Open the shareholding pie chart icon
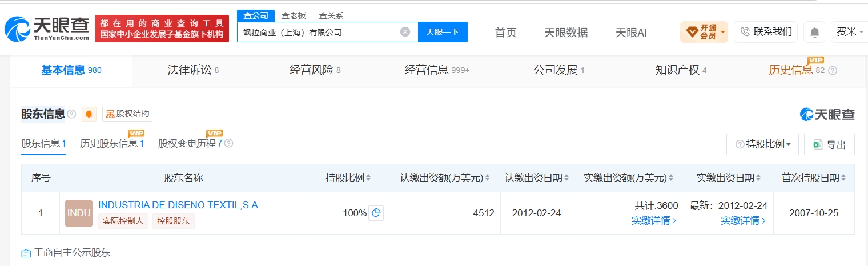The image size is (868, 266). 376,213
